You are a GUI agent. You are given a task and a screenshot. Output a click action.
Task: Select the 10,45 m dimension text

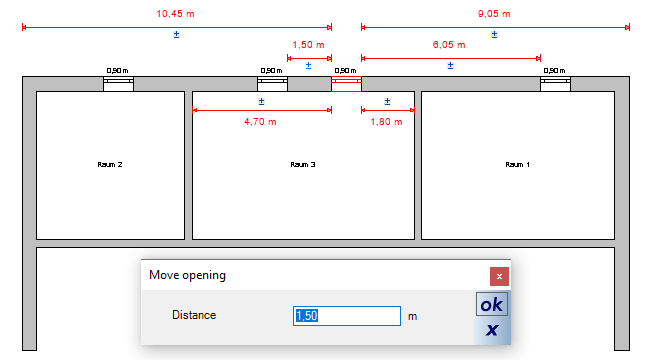[x=175, y=14]
